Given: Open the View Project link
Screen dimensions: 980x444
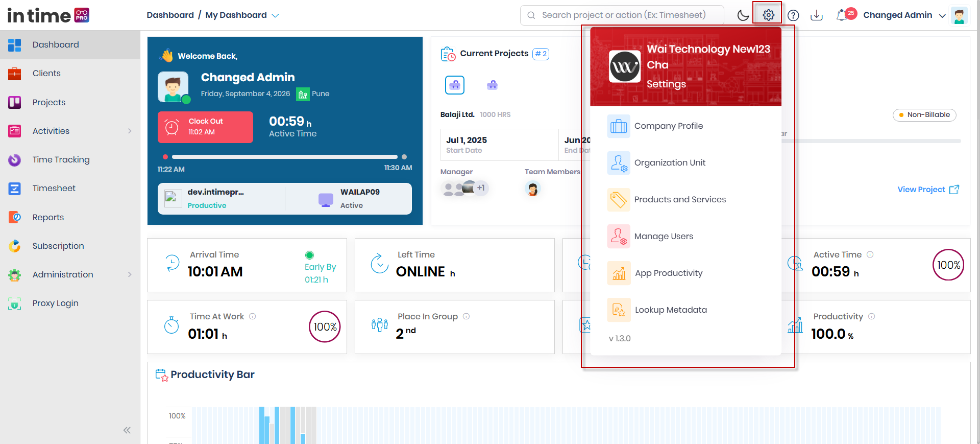Looking at the screenshot, I should [928, 190].
